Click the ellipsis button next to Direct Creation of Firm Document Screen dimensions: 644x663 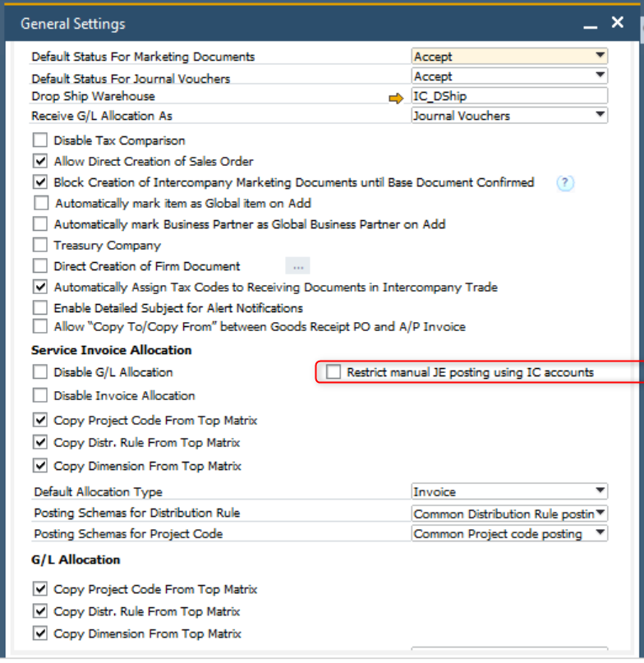(x=297, y=266)
